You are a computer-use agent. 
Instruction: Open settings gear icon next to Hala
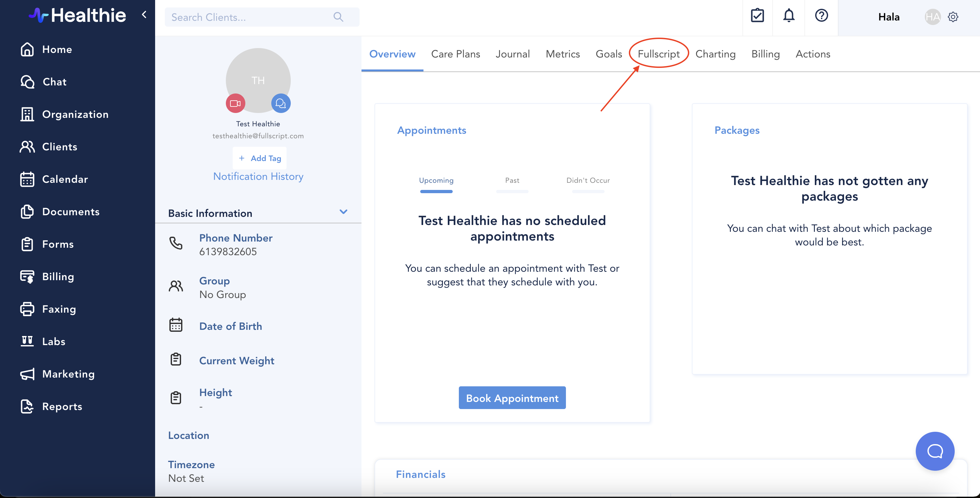tap(953, 17)
